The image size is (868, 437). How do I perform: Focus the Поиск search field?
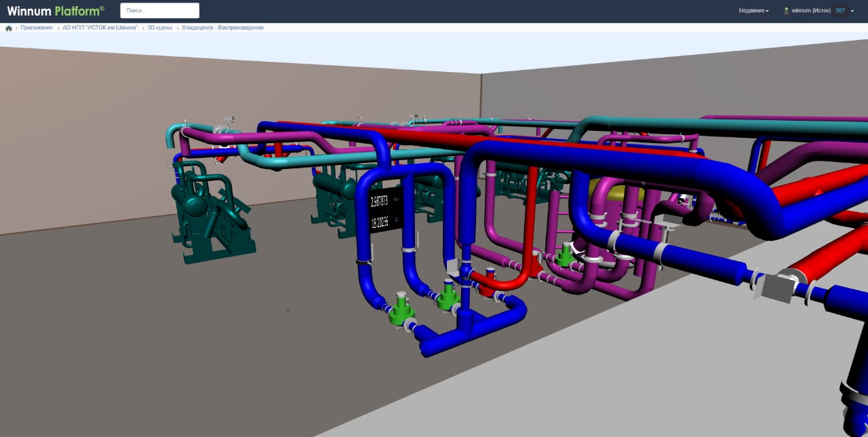[x=160, y=11]
